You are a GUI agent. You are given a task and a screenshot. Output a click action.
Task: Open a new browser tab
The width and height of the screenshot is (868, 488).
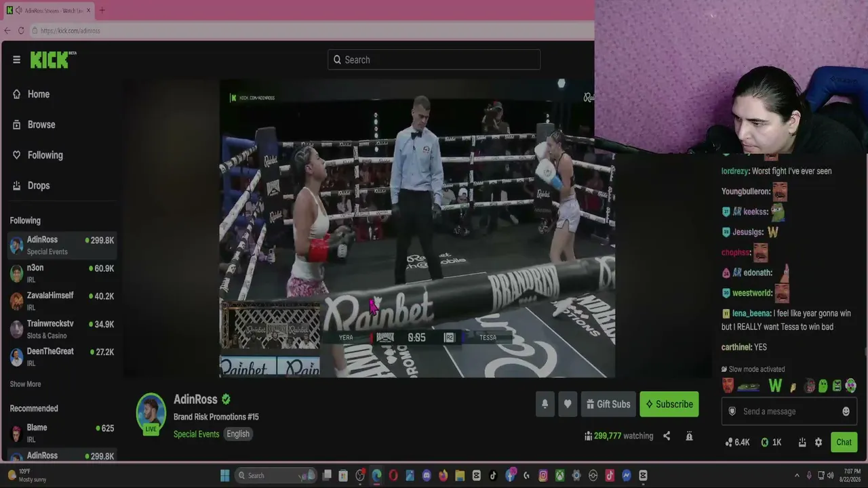click(102, 10)
